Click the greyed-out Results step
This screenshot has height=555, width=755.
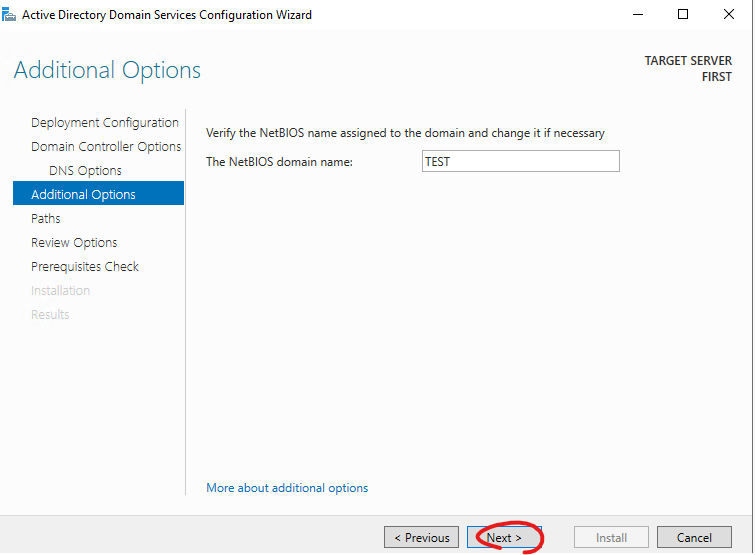50,314
